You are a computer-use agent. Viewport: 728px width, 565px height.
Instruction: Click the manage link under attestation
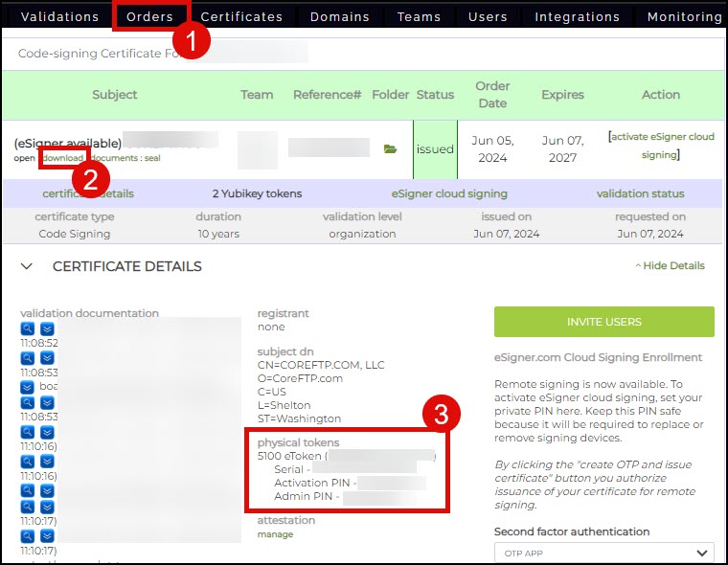coord(275,534)
